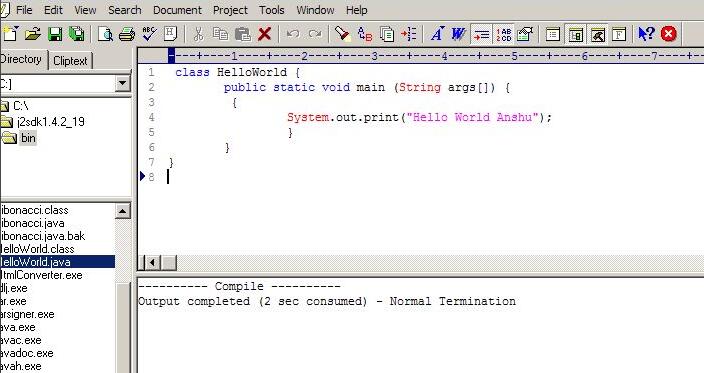Click the Open file folder icon

tap(32, 34)
